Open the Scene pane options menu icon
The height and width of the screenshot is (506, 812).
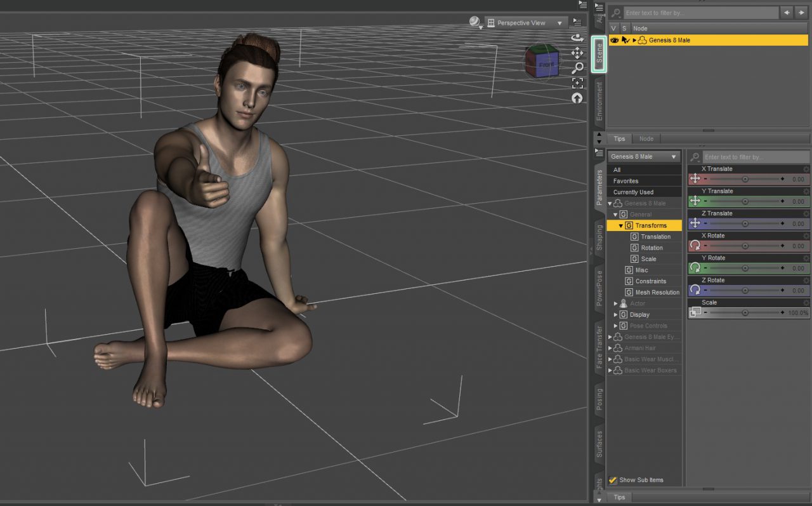tap(598, 5)
